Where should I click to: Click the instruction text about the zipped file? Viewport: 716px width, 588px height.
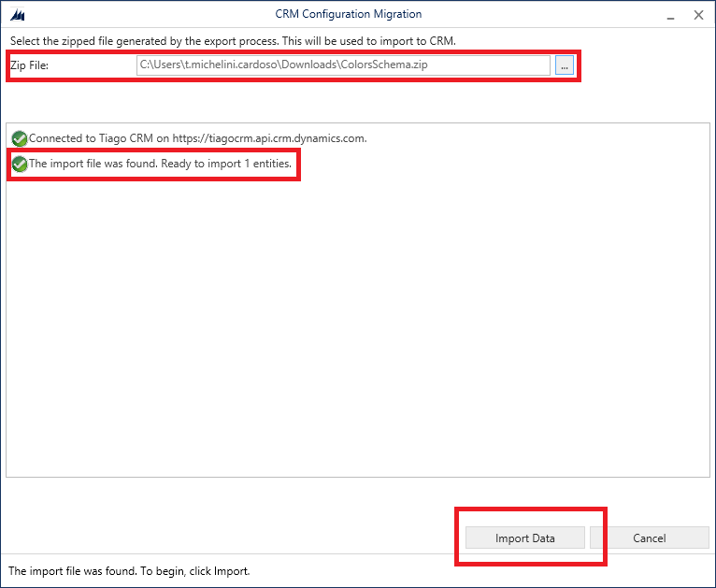[x=233, y=41]
